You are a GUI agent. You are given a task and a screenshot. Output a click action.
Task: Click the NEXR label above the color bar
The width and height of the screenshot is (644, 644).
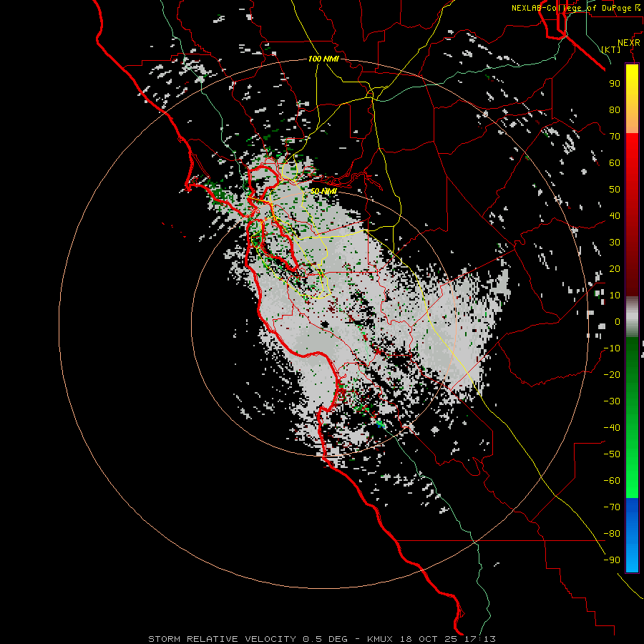pos(629,43)
